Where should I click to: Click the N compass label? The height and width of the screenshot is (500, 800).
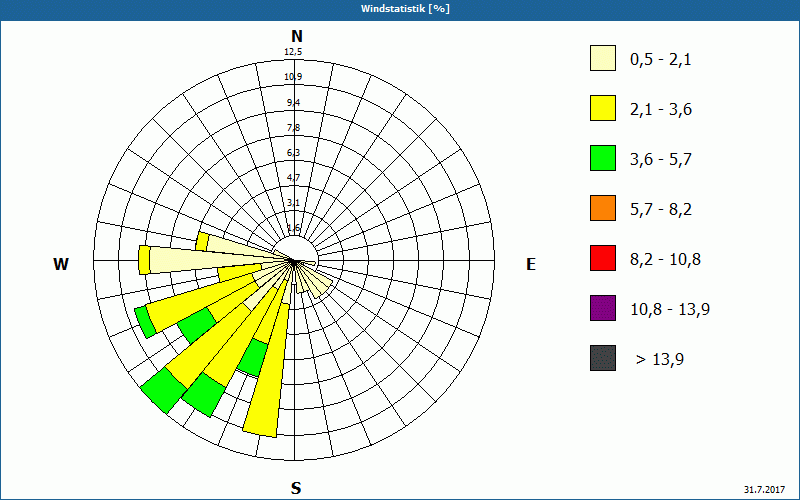(297, 36)
